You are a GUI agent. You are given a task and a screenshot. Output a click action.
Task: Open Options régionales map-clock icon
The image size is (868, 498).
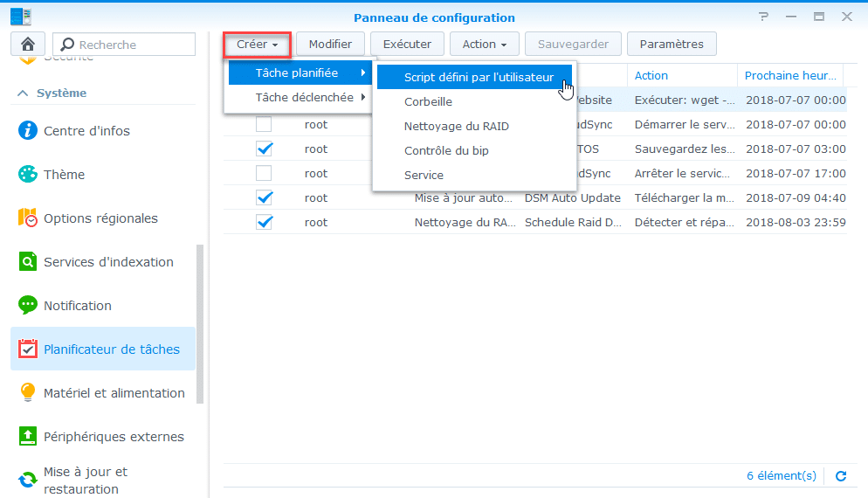(28, 218)
